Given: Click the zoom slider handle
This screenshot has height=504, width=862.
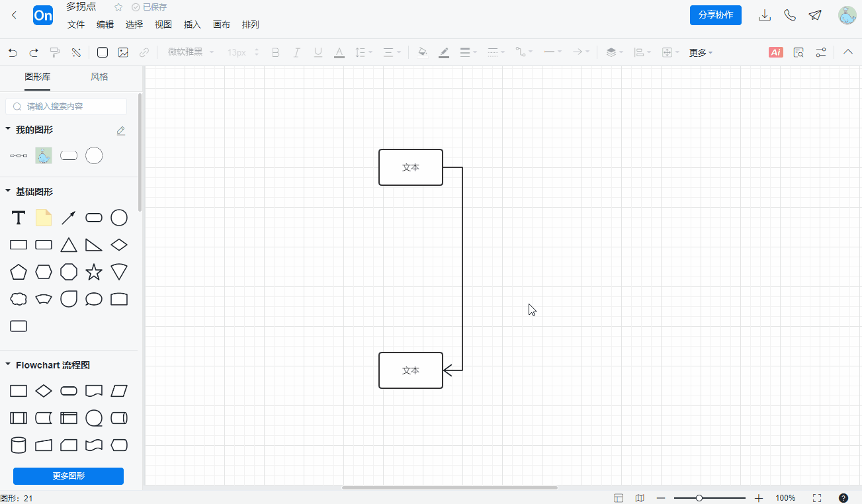Looking at the screenshot, I should (699, 498).
